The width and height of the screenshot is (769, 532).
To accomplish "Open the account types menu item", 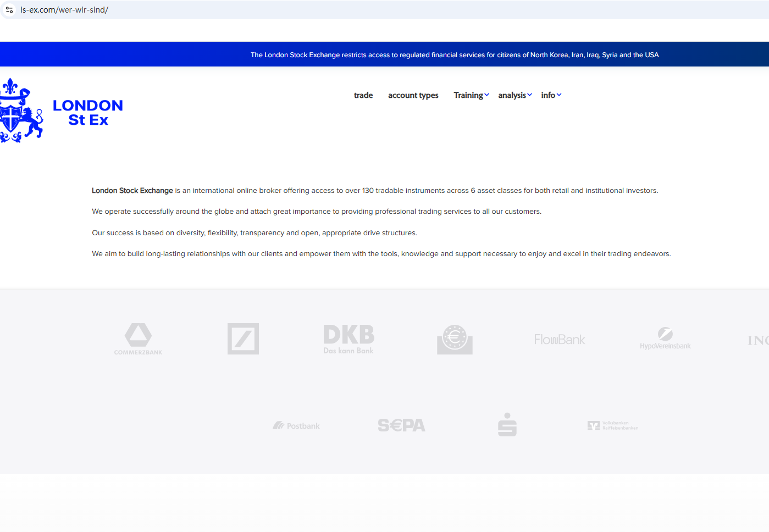I will (x=413, y=95).
